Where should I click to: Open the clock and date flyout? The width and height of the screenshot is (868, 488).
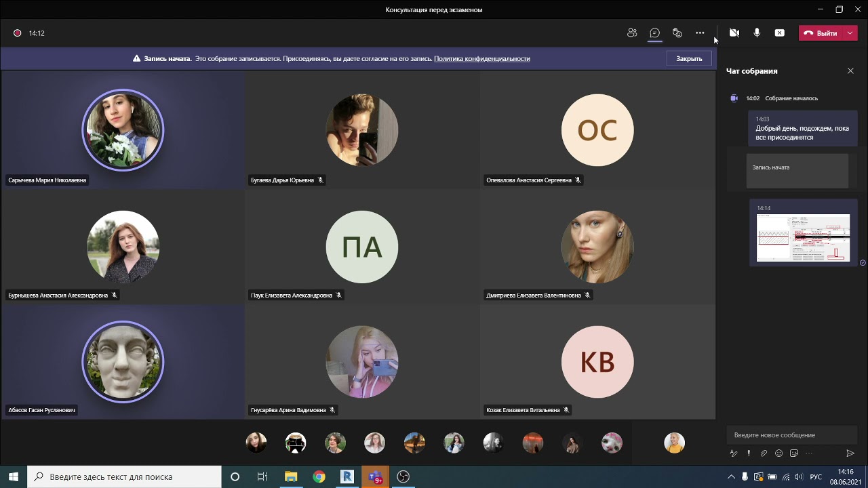[x=846, y=476]
